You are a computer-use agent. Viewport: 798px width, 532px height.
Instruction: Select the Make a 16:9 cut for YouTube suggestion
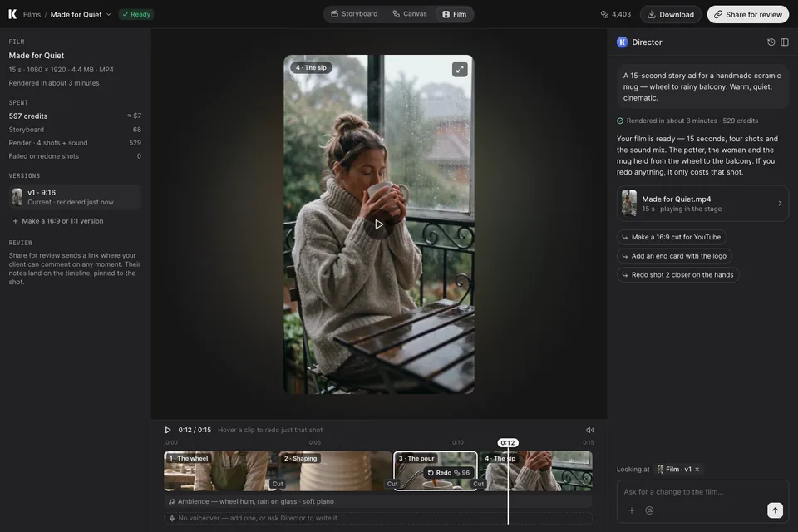[x=672, y=237]
